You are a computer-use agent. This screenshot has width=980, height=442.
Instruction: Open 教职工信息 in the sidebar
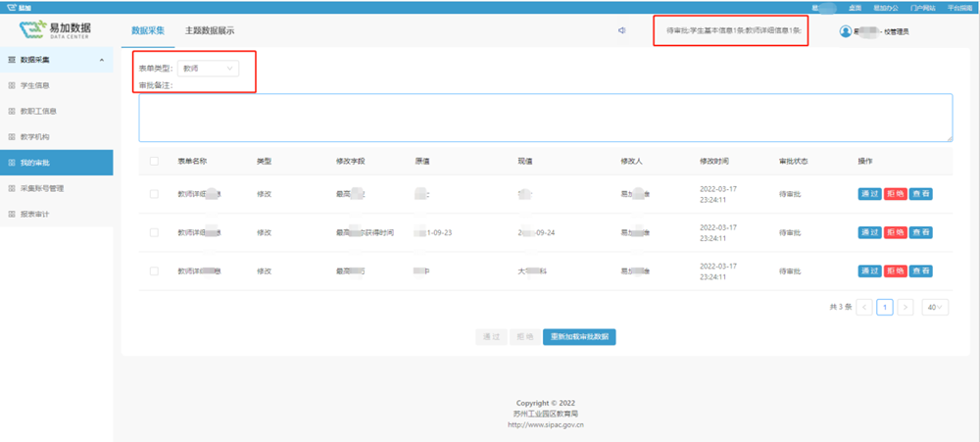click(39, 112)
